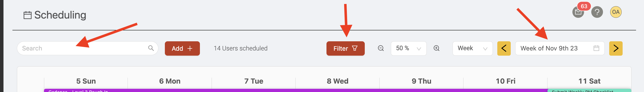Select the 5 Sun column header

86,81
